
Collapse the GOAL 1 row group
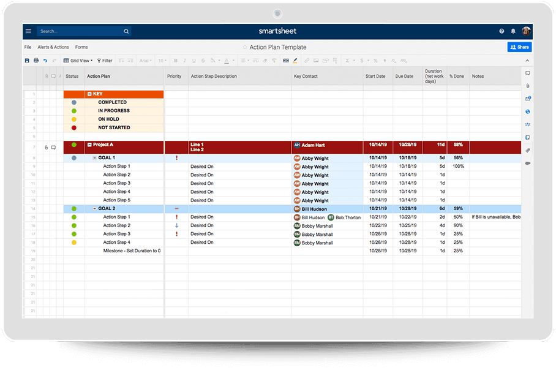pos(94,158)
